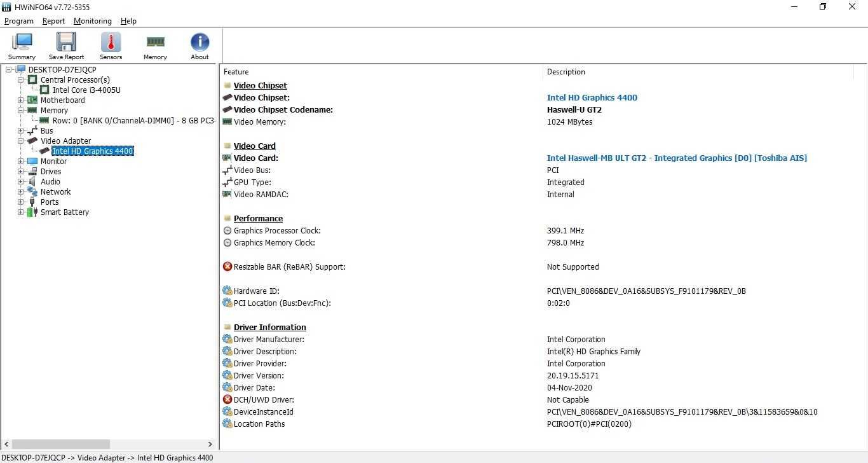Expand the Audio tree node
The image size is (868, 463).
tap(20, 181)
